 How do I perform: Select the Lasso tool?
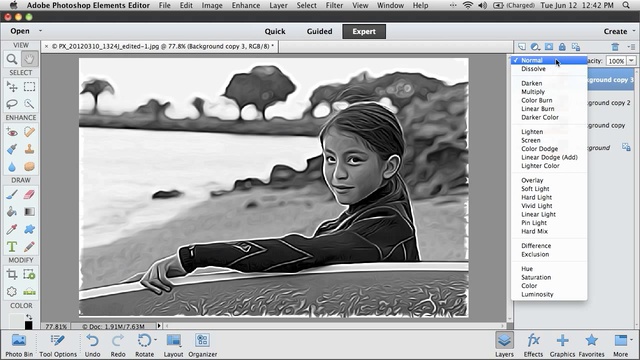click(x=12, y=104)
